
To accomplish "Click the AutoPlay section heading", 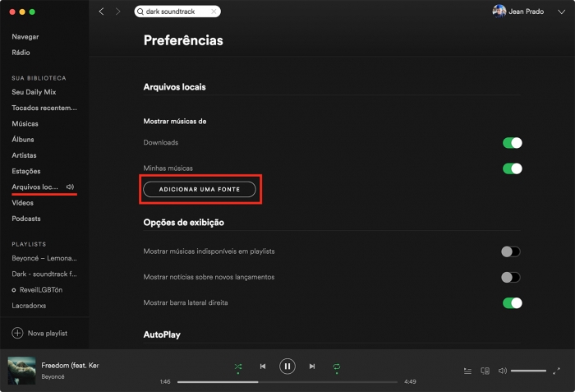I will [162, 334].
